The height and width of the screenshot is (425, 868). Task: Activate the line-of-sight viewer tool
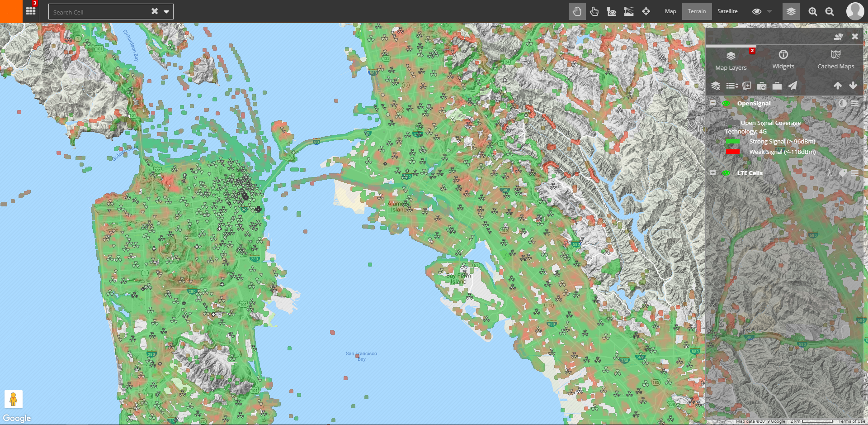[611, 11]
